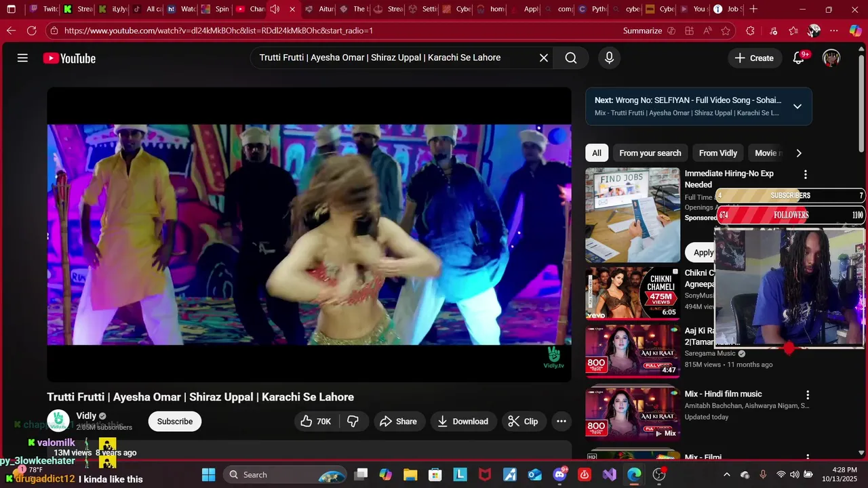Switch to the Pyth browser tab
The width and height of the screenshot is (868, 488).
tap(592, 9)
